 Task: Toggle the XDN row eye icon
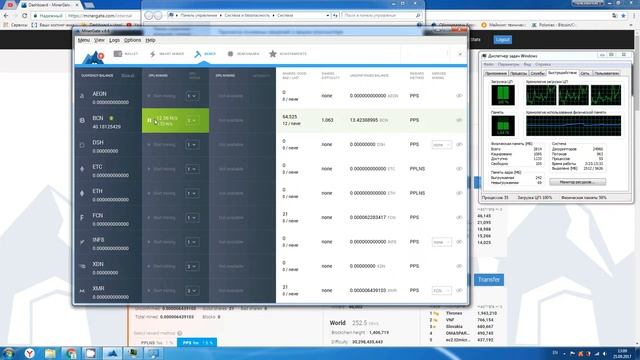click(x=459, y=266)
